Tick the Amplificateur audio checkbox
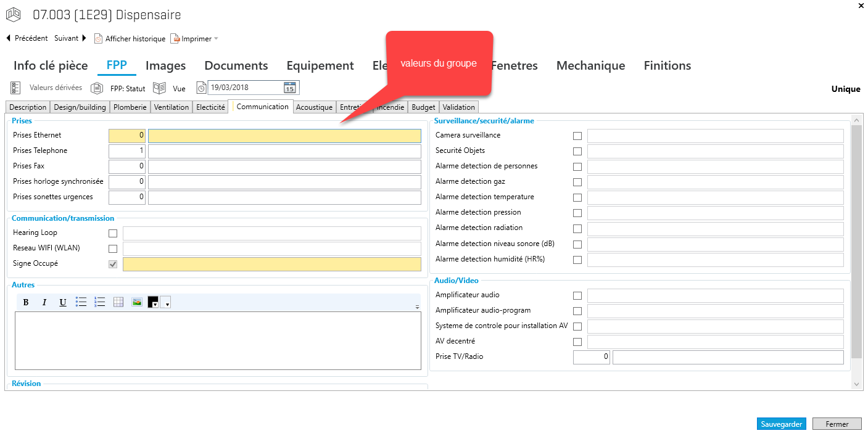This screenshot has height=436, width=868. pos(577,296)
